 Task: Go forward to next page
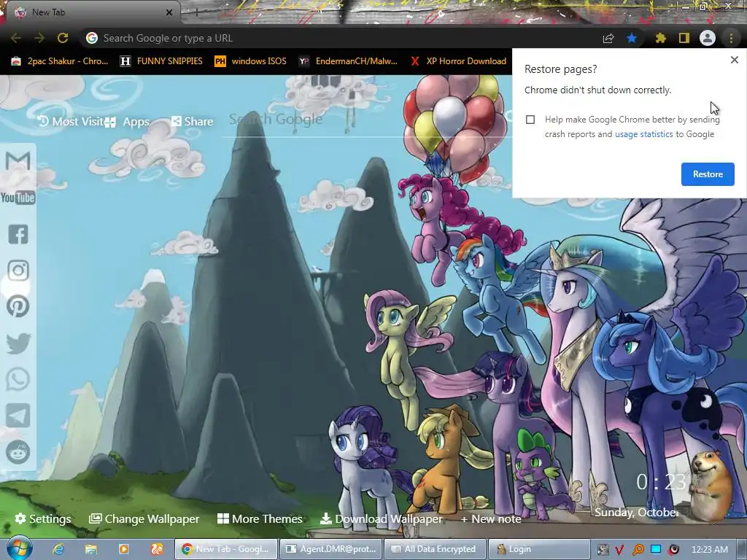pos(39,38)
